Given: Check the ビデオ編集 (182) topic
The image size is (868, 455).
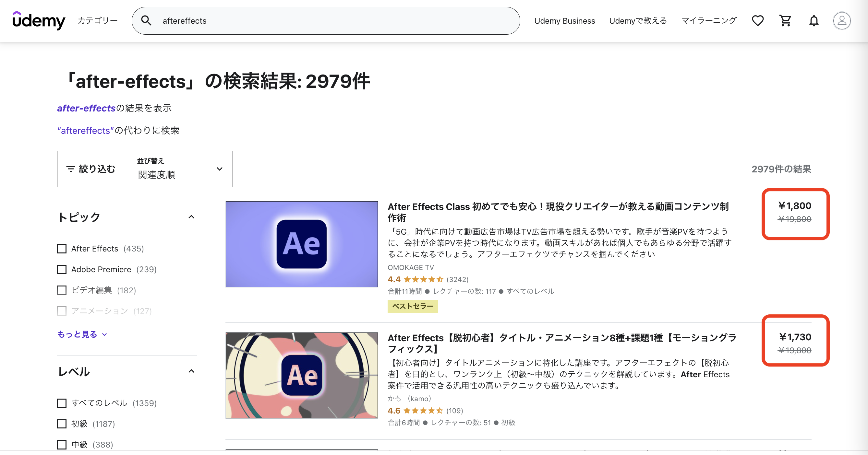Looking at the screenshot, I should coord(62,290).
